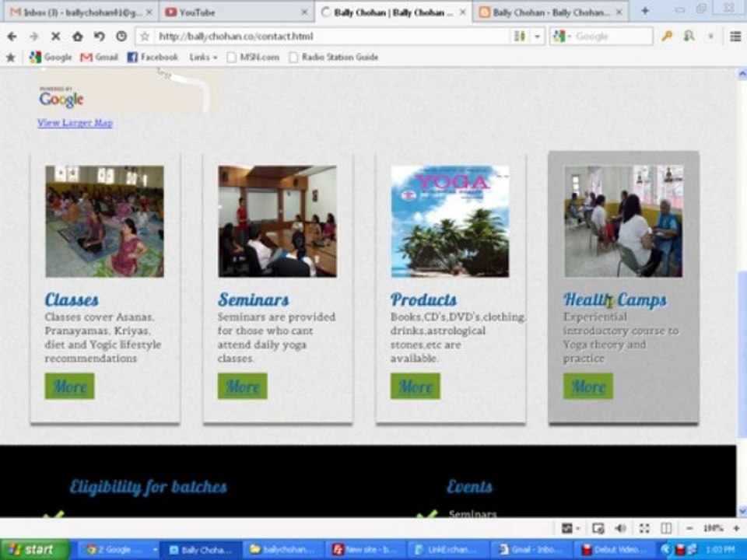Open the Gmail bookmark
Image resolution: width=747 pixels, height=560 pixels.
click(x=99, y=57)
